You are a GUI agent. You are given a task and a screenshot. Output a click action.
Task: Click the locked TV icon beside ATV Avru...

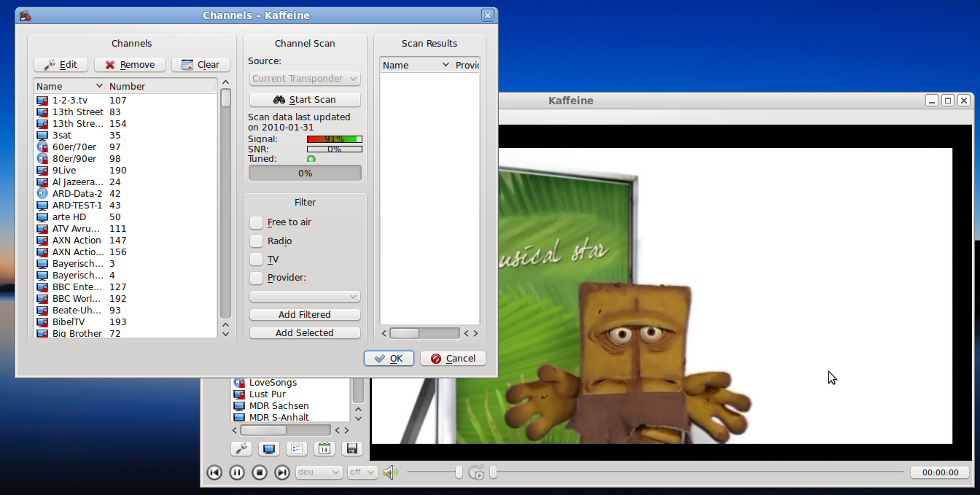42,229
